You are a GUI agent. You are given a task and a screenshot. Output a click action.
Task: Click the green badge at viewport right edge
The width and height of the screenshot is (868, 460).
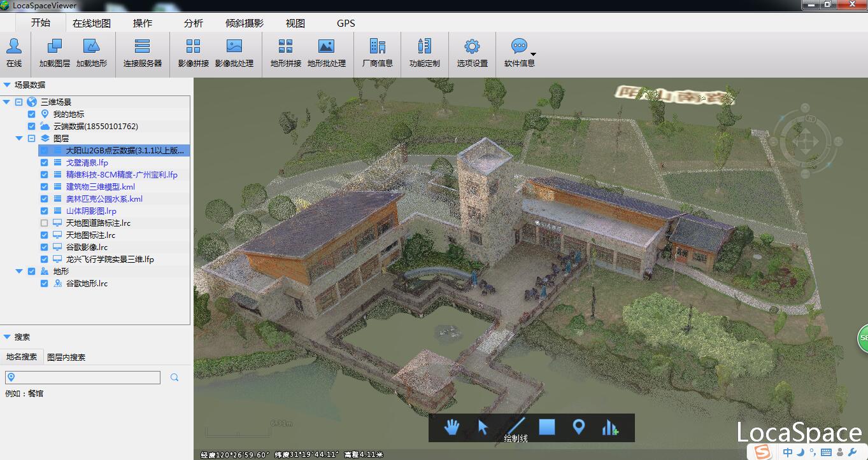(862, 338)
